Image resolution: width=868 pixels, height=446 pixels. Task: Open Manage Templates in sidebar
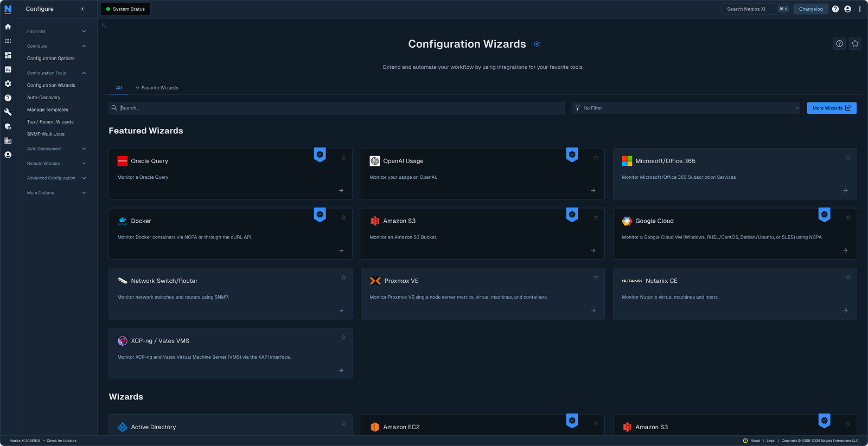tap(48, 109)
